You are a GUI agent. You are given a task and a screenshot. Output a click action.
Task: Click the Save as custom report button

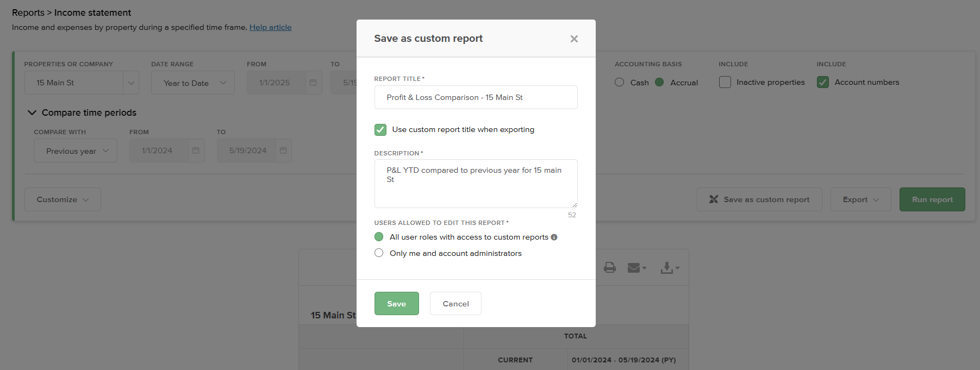click(x=759, y=199)
